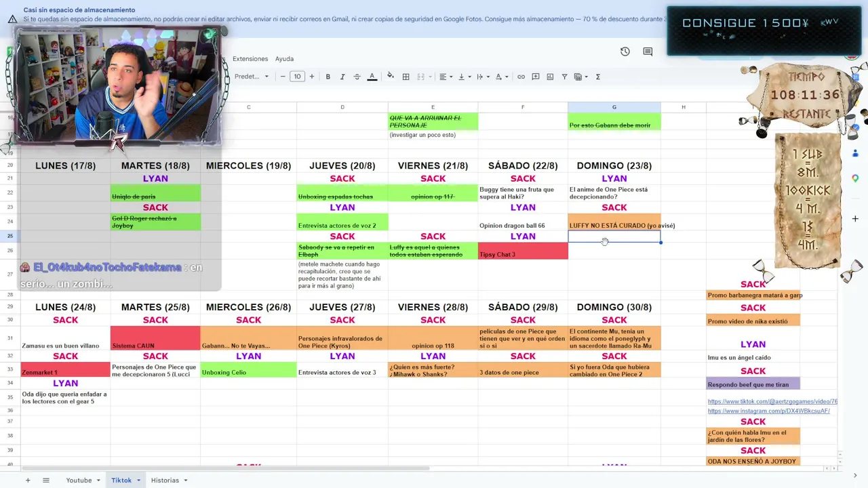Switch to the Historias sheet tab
The height and width of the screenshot is (488, 868).
tap(165, 481)
